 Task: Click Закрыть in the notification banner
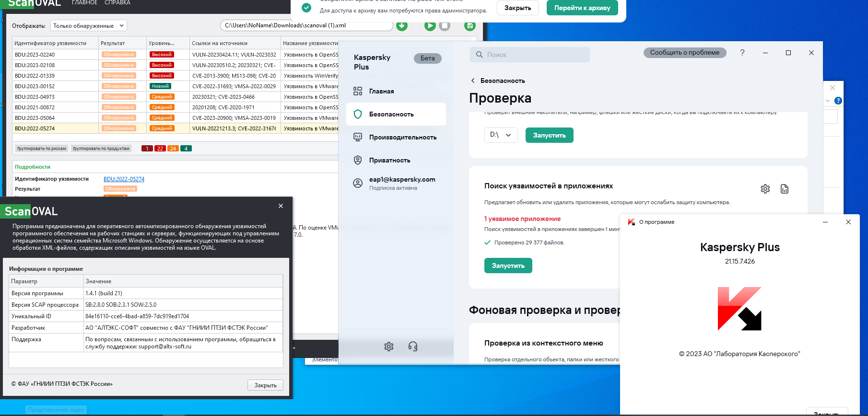click(518, 8)
